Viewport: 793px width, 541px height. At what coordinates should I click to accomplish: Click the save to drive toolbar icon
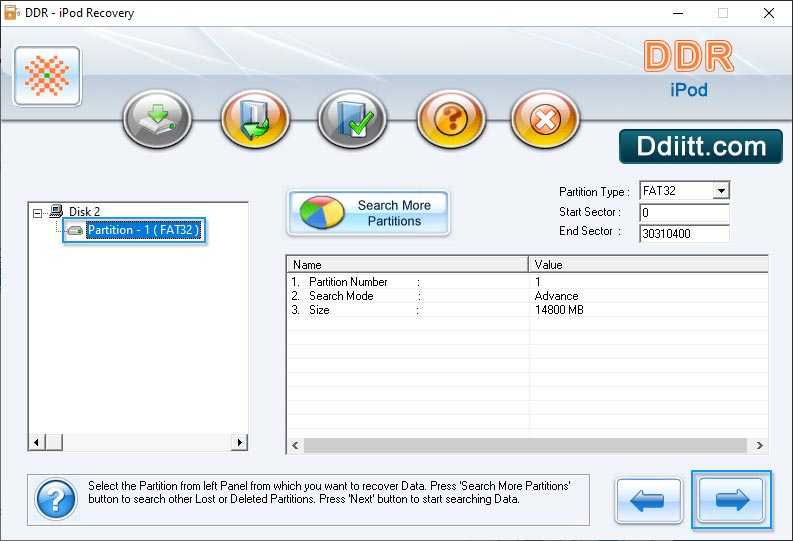point(156,120)
